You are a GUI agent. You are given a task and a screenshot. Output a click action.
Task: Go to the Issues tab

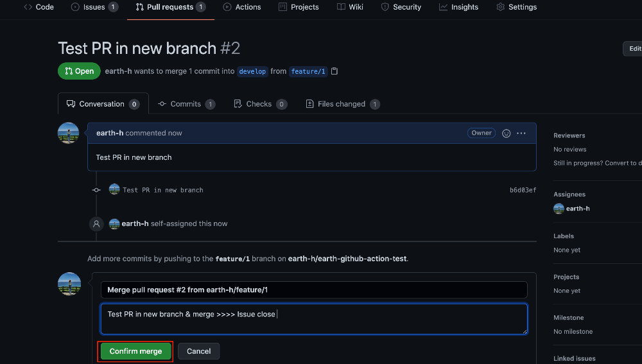click(x=94, y=7)
